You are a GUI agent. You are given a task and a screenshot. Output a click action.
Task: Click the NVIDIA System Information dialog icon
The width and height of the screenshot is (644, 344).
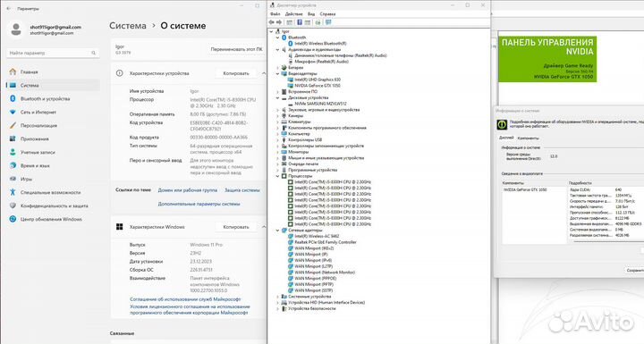[502, 124]
